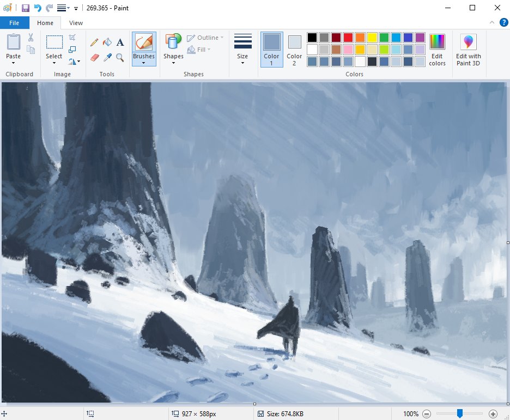This screenshot has width=510, height=420.
Task: Click the Paint application icon in title bar
Action: [x=8, y=8]
